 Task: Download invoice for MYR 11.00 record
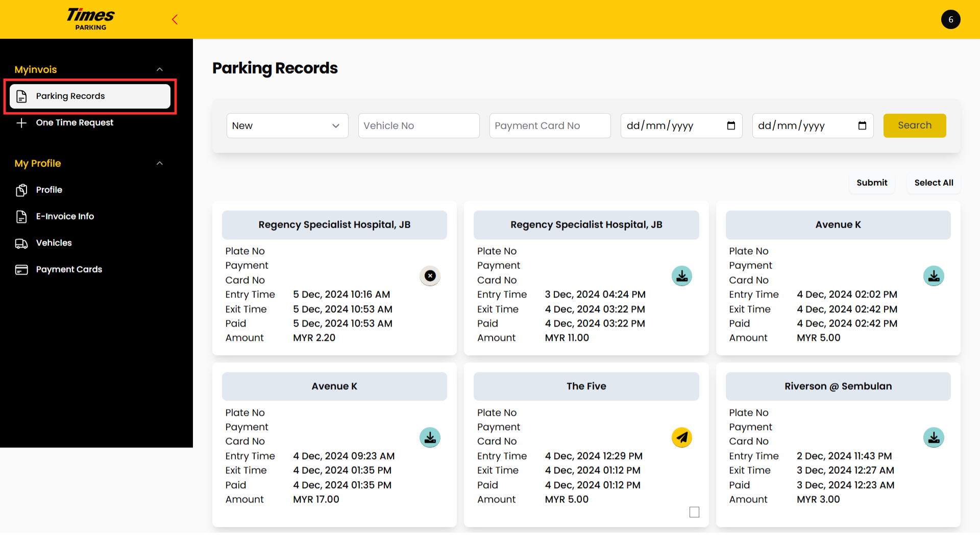(682, 276)
